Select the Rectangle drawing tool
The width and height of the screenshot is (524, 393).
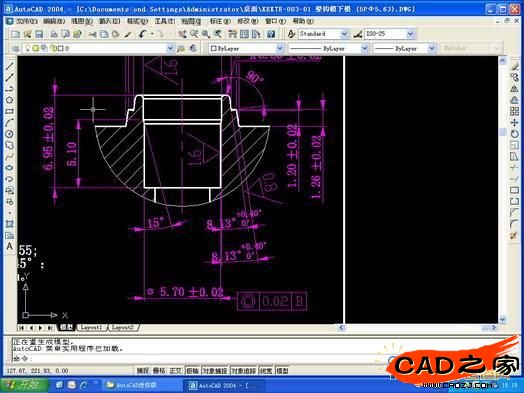9,111
